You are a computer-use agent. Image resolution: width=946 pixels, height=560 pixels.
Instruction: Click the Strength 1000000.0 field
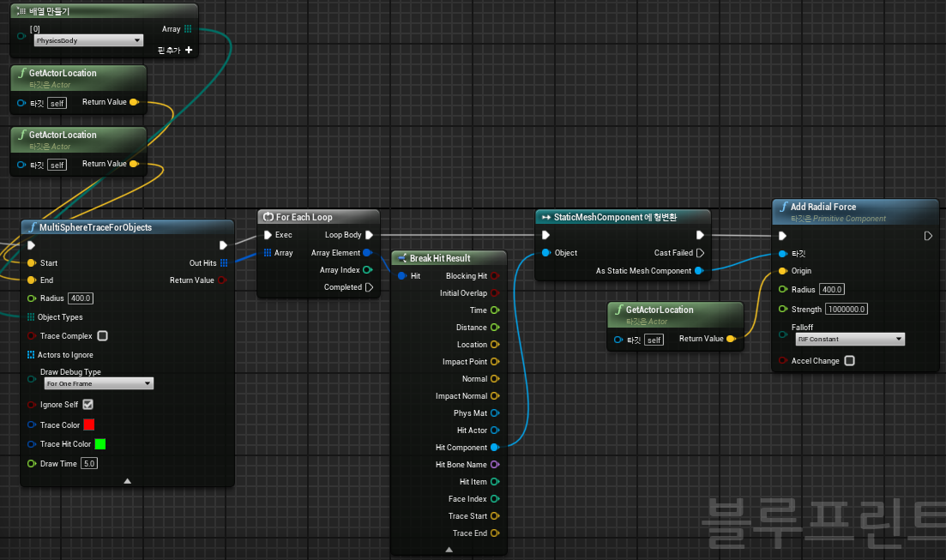pyautogui.click(x=847, y=309)
